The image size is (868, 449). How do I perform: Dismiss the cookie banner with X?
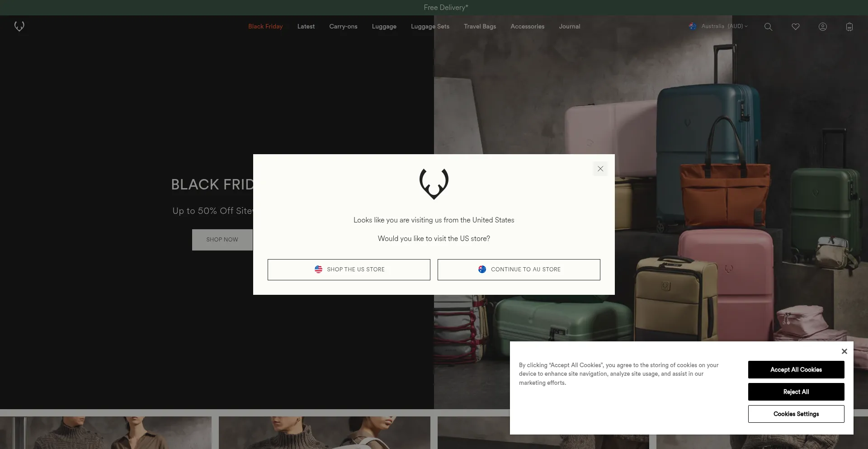coord(844,351)
